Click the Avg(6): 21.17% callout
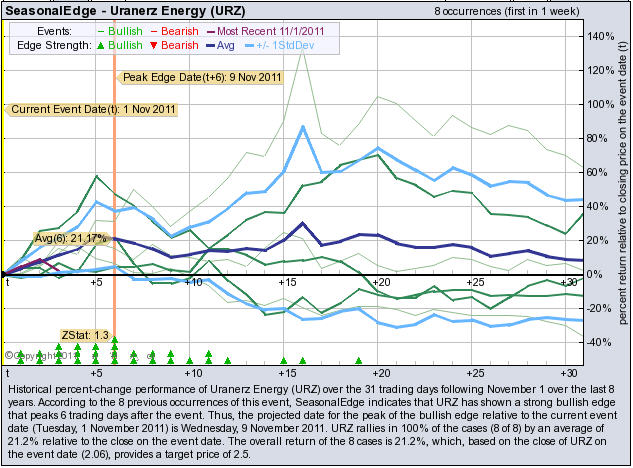Screen dimensions: 633x468 70,238
